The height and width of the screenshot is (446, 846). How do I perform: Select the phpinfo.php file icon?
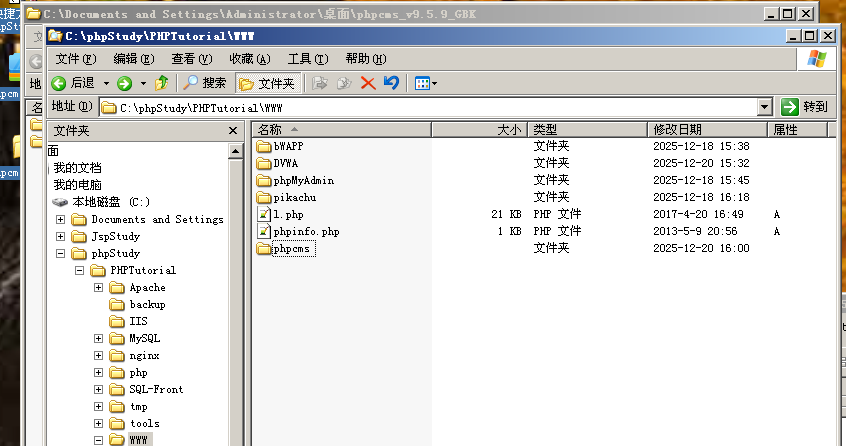pos(264,231)
